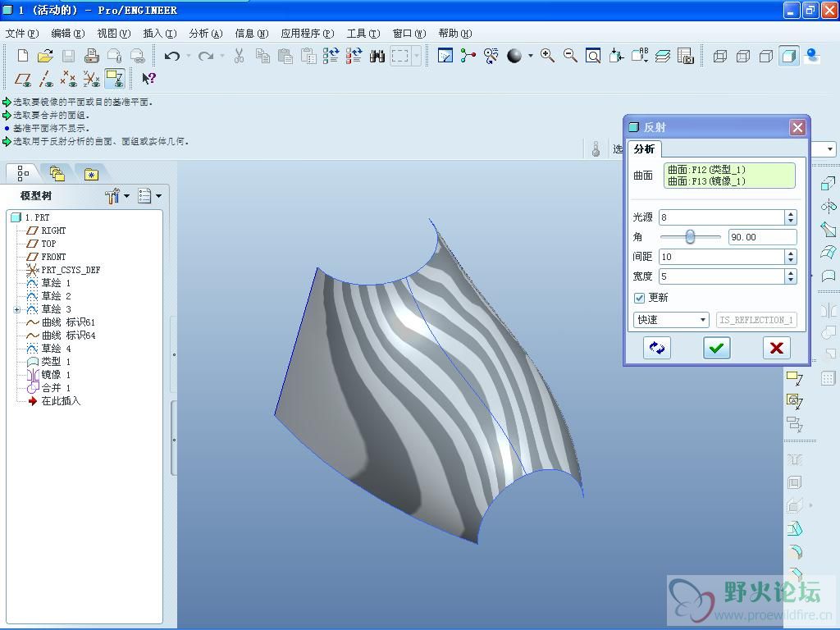The height and width of the screenshot is (630, 840).
Task: Click the 光源 value field
Action: pyautogui.click(x=722, y=217)
